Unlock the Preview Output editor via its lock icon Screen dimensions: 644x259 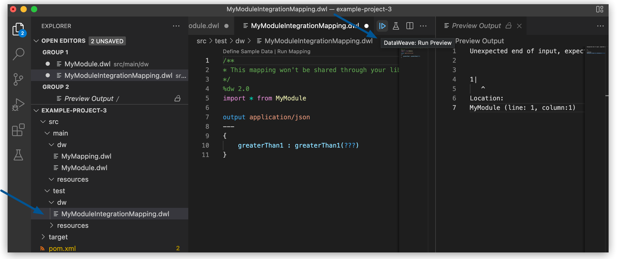[x=509, y=25]
